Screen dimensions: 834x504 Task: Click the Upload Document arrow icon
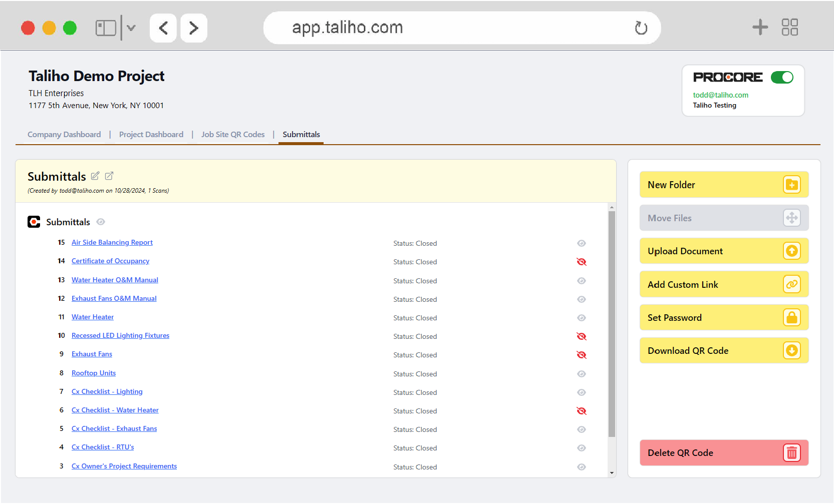pos(791,251)
